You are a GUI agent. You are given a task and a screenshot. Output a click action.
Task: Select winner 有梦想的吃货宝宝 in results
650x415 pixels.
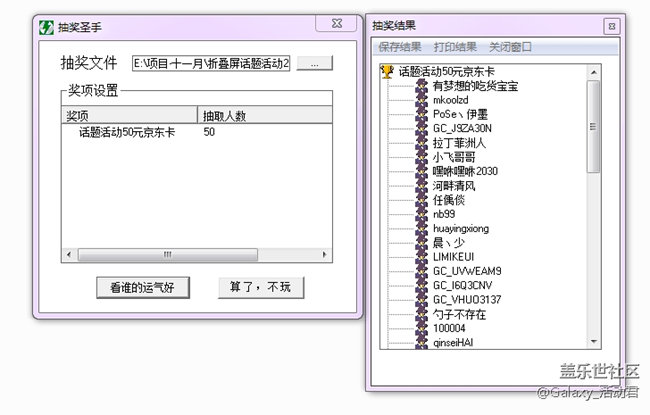(475, 86)
